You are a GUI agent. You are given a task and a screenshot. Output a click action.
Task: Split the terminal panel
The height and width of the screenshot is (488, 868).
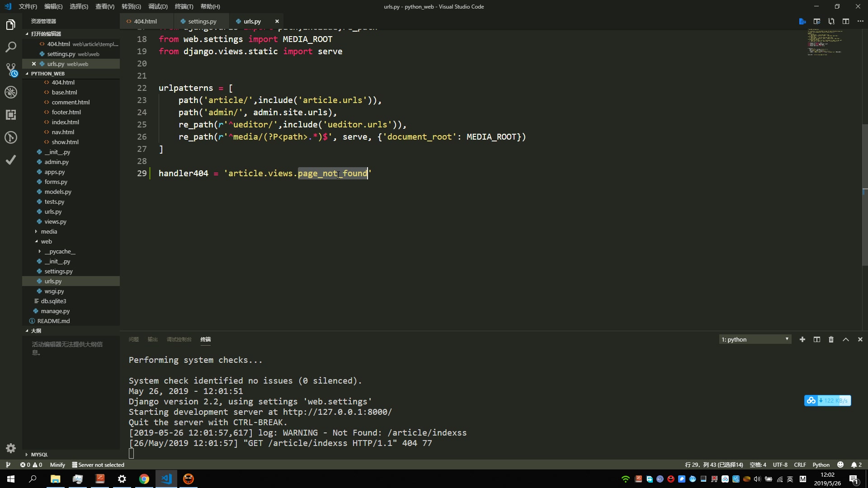point(817,339)
